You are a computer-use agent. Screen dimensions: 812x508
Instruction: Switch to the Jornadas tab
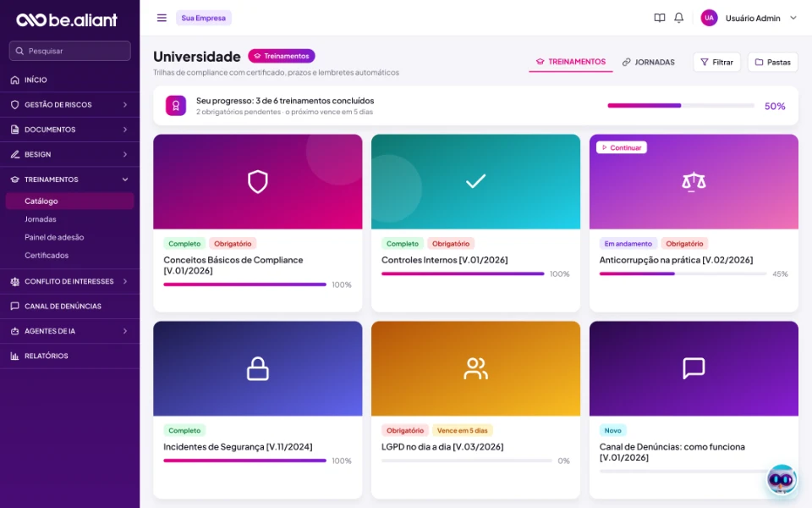click(x=649, y=62)
